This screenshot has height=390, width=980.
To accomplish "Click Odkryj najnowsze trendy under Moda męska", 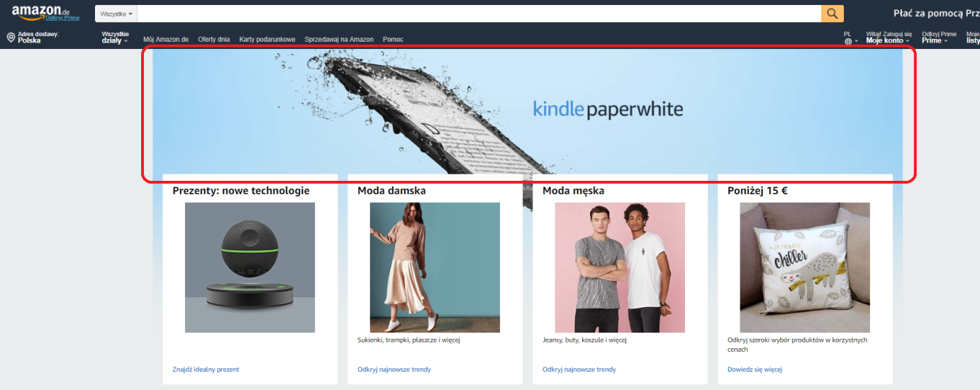I will (x=579, y=369).
